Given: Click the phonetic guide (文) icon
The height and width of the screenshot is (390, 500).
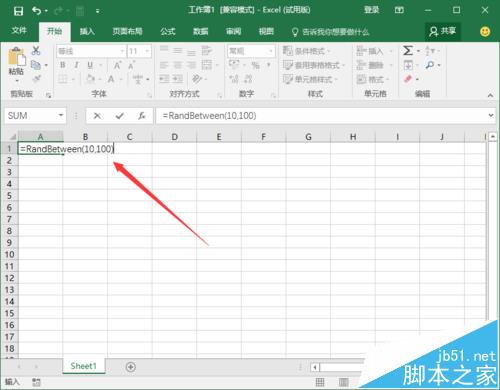Looking at the screenshot, I should tap(138, 79).
